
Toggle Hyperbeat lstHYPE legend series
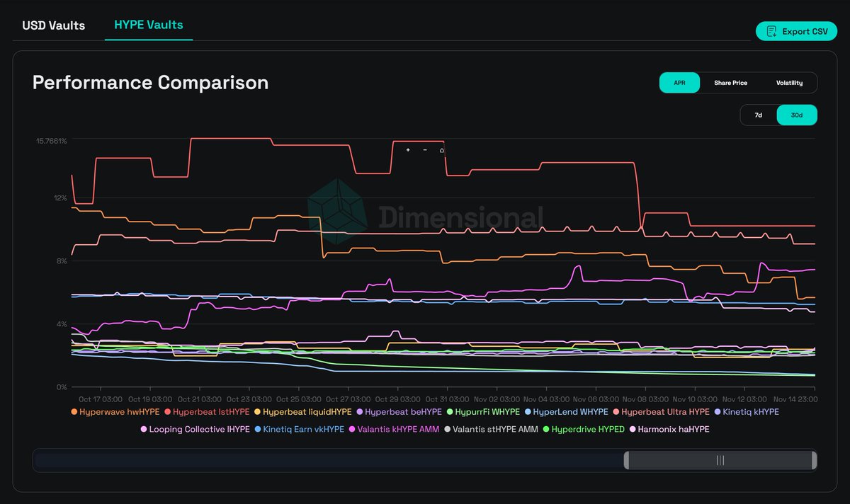pyautogui.click(x=207, y=411)
